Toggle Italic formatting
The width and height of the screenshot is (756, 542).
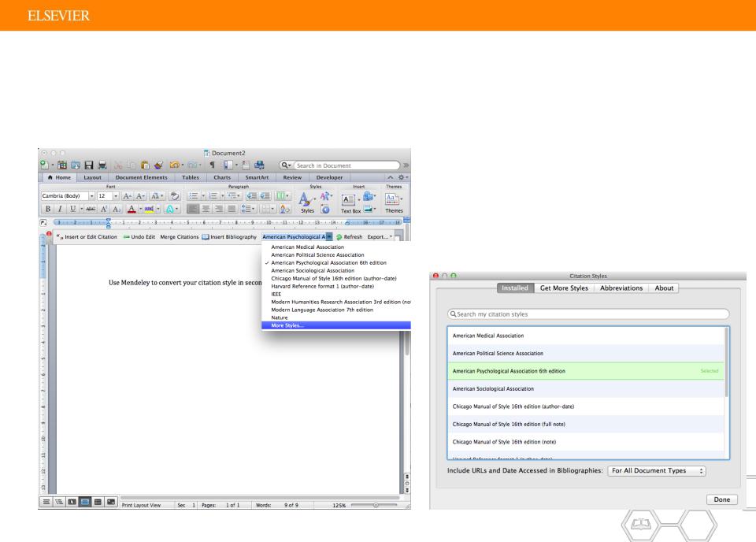pyautogui.click(x=60, y=209)
